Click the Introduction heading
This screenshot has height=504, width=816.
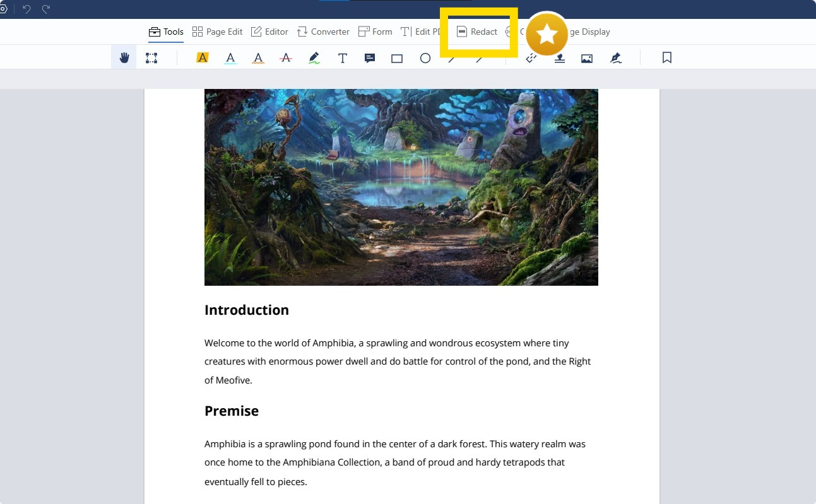click(247, 310)
